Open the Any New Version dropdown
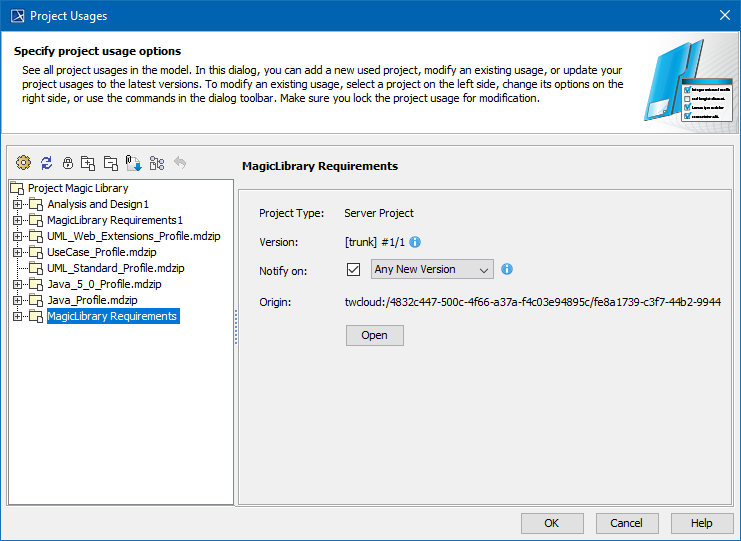741x541 pixels. [432, 269]
